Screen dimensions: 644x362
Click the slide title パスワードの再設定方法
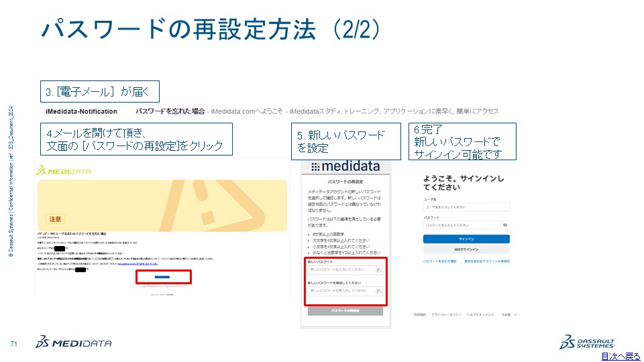(211, 29)
